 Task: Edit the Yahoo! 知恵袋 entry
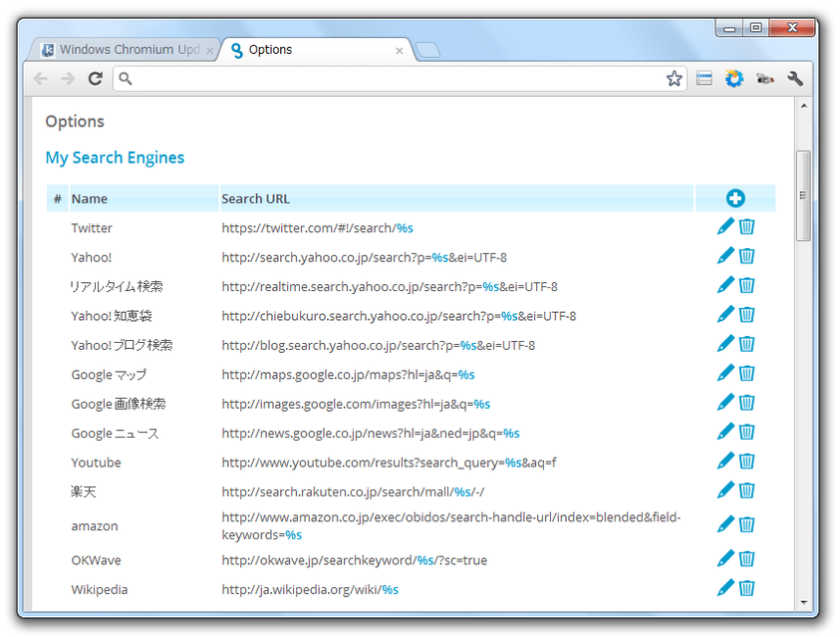[x=725, y=314]
